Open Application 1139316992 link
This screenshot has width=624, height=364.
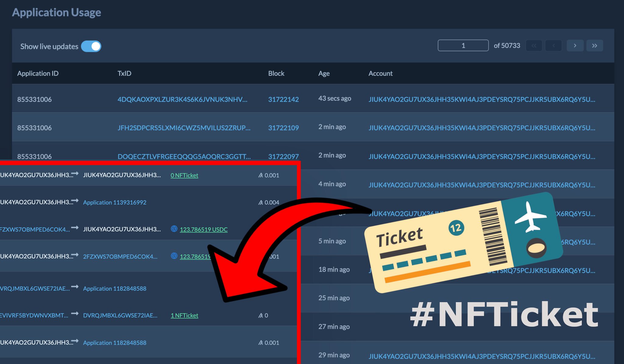tap(115, 202)
